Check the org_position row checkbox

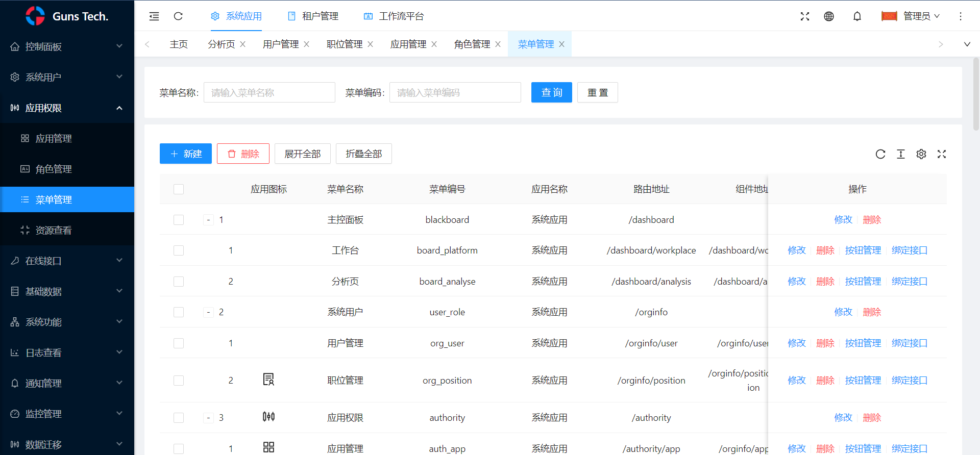[x=179, y=381]
